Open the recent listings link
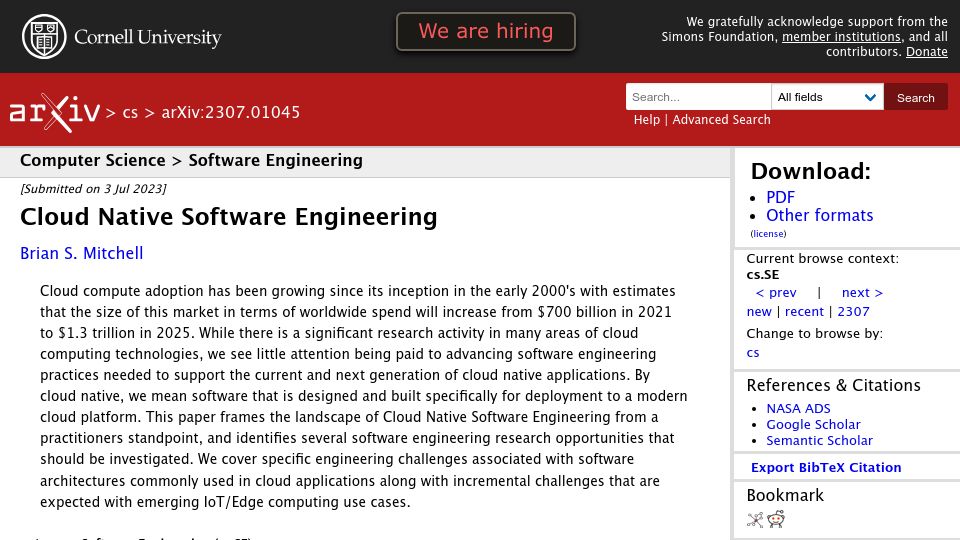The image size is (960, 540). pos(804,312)
